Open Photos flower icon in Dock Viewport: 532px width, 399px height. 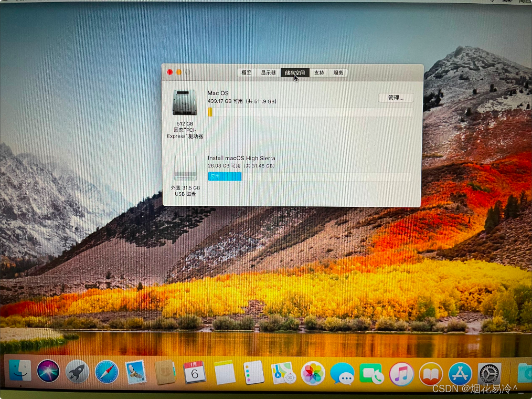[x=313, y=373]
